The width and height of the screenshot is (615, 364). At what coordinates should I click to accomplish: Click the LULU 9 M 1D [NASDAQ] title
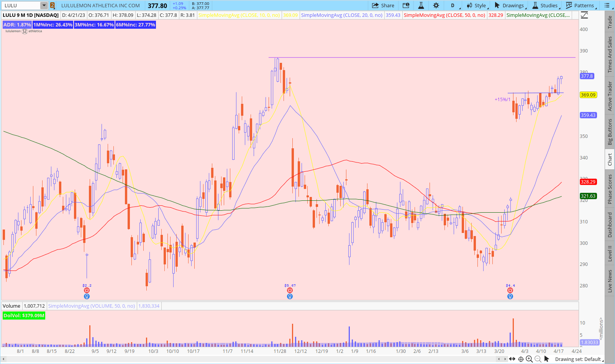(31, 15)
